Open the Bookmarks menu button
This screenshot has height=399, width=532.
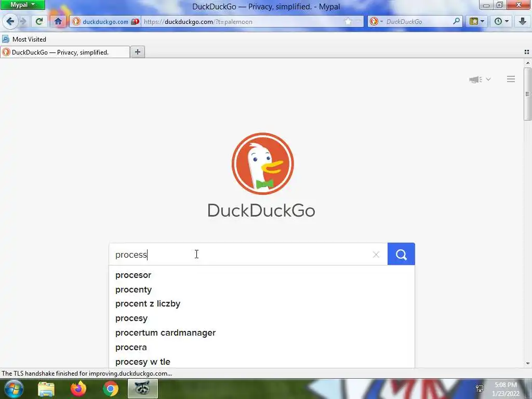click(477, 22)
